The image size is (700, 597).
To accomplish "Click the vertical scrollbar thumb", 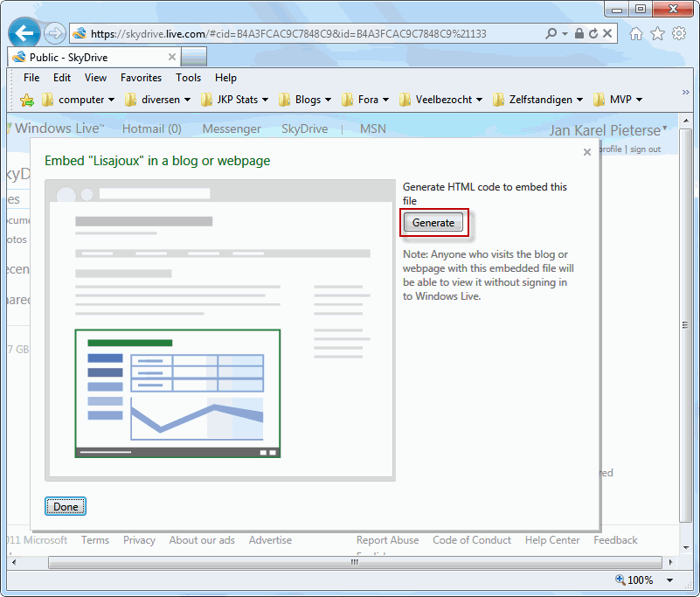I will coord(685,325).
